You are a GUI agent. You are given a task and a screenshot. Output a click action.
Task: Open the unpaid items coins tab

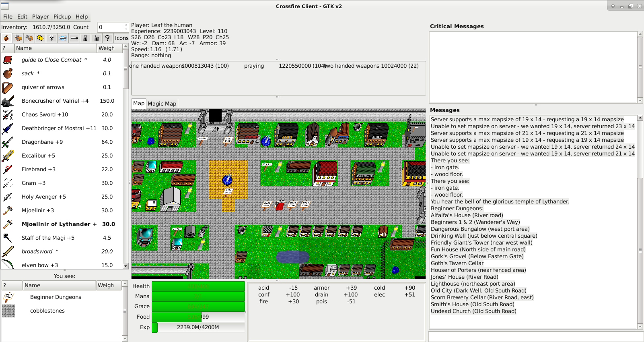(x=40, y=38)
